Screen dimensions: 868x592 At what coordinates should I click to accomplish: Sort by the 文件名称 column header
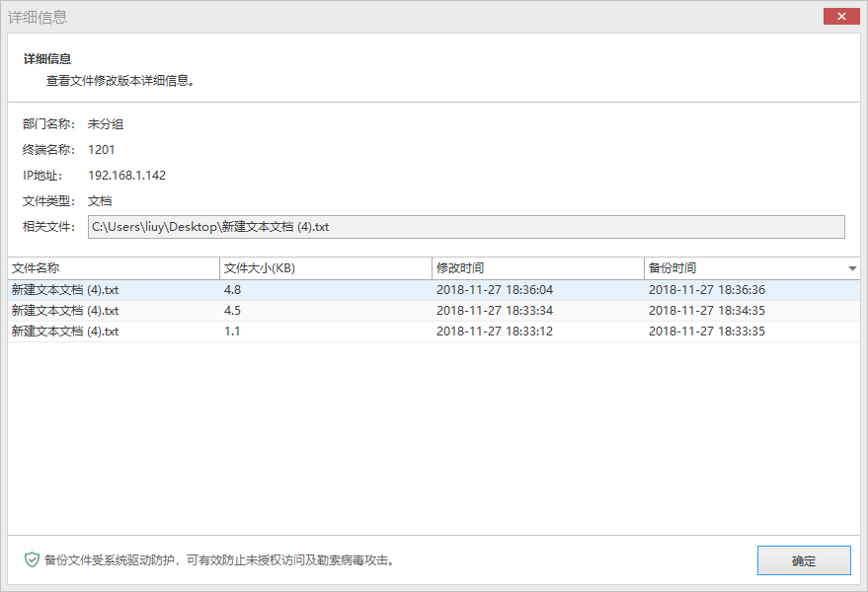click(113, 268)
